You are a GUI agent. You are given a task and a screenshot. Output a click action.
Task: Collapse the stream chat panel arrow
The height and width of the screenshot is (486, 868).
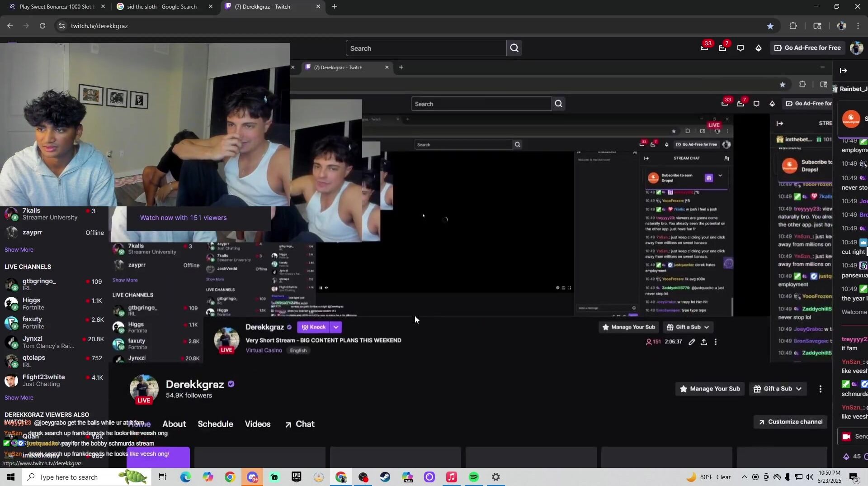843,71
